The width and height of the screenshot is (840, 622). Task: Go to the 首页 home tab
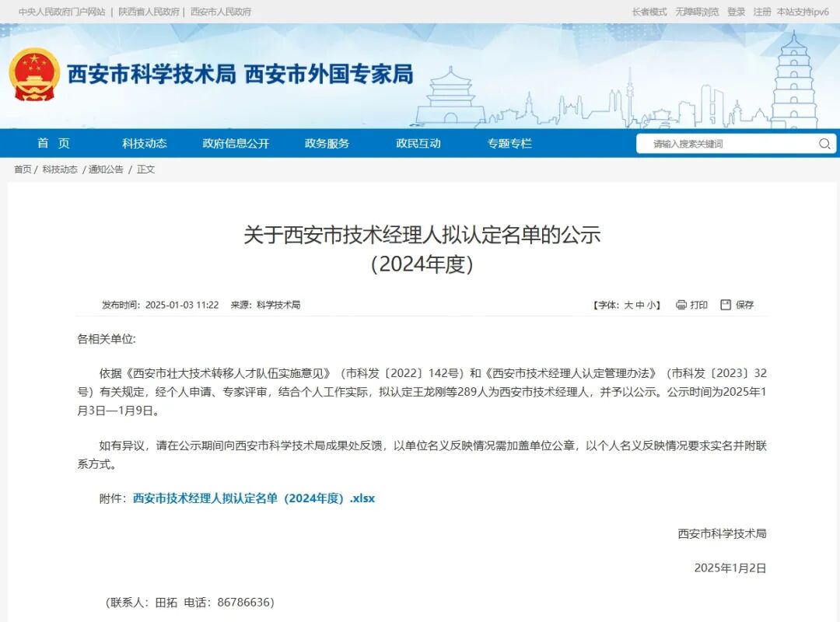tap(54, 143)
